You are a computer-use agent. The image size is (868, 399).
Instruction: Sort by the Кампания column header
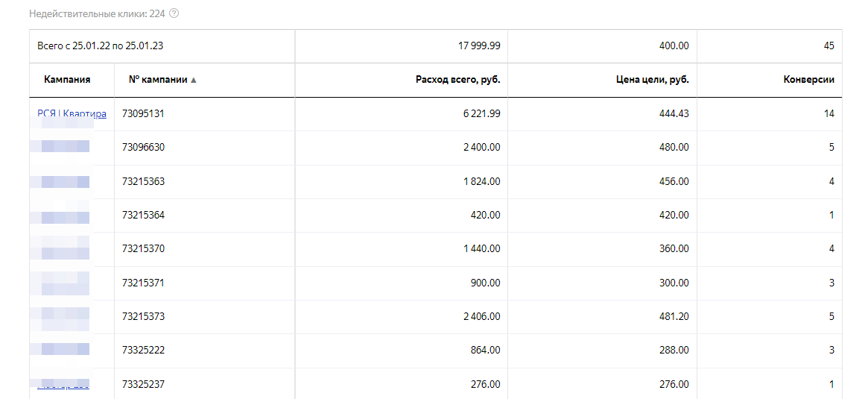point(67,79)
